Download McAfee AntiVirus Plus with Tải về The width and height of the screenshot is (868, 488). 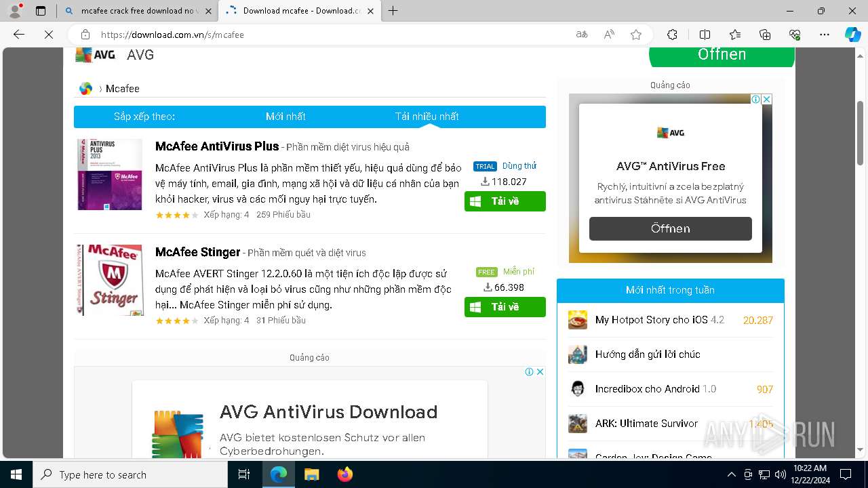[505, 201]
